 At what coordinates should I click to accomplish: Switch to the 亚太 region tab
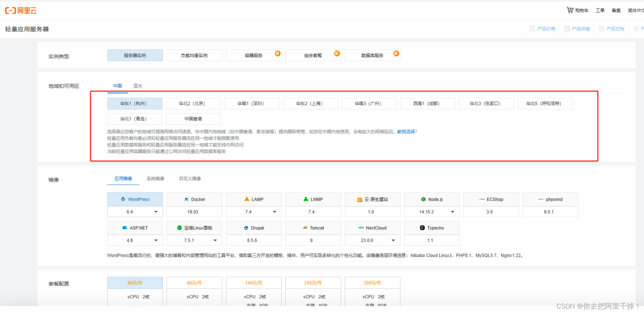(137, 86)
